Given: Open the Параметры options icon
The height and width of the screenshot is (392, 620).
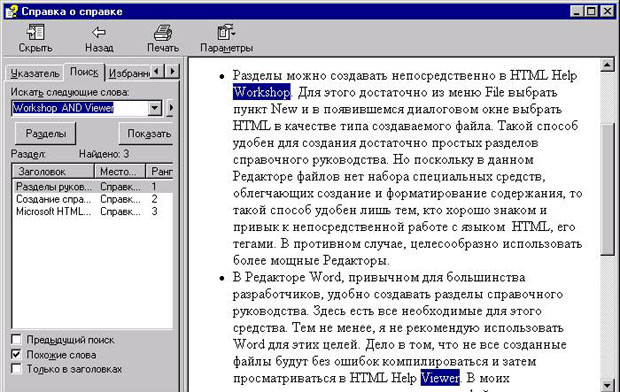Looking at the screenshot, I should coord(226,32).
